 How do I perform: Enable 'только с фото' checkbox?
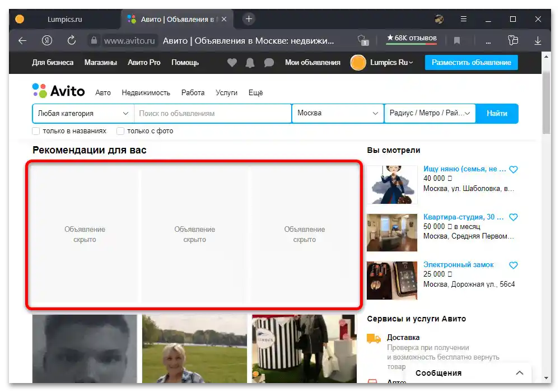tap(120, 131)
